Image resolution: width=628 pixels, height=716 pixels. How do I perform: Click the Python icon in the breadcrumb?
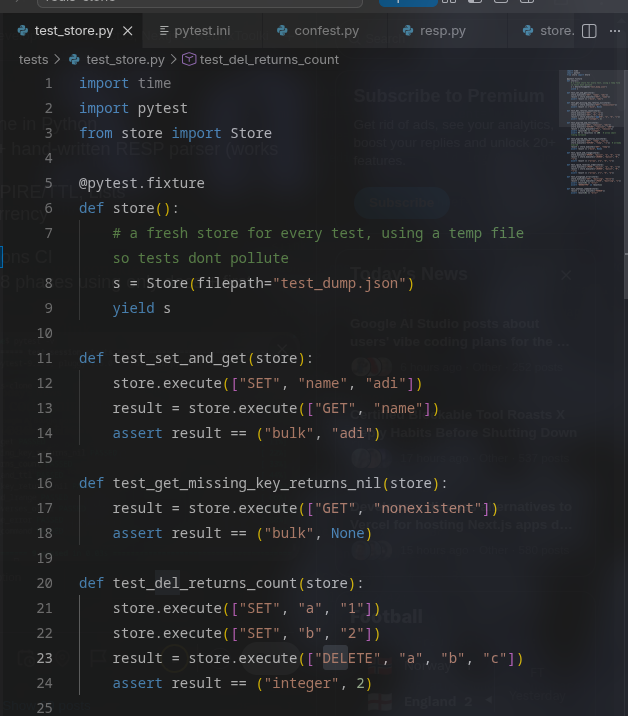coord(74,60)
